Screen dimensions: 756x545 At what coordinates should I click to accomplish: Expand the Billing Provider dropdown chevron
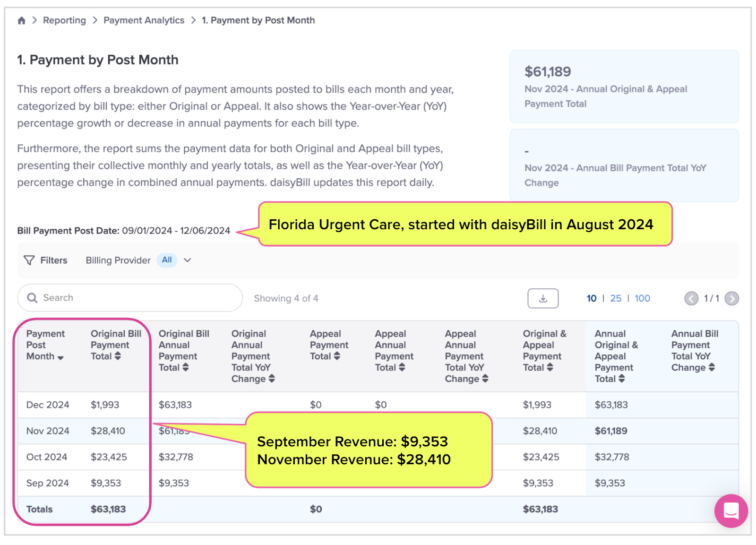[188, 260]
